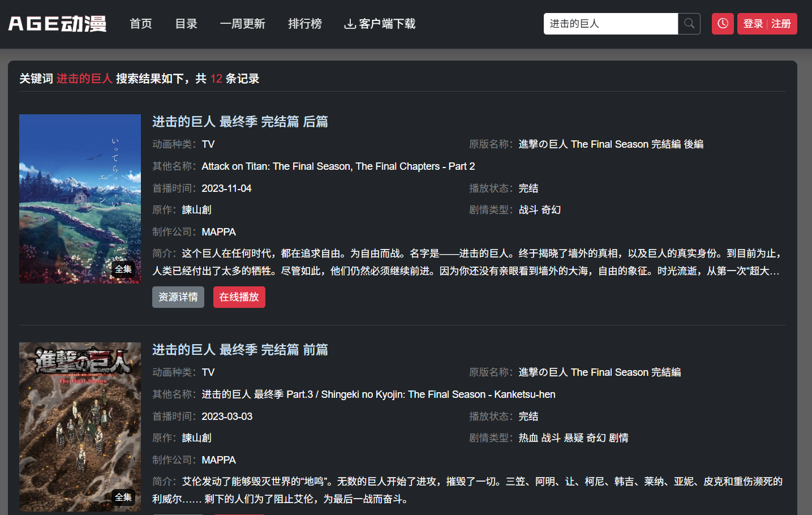Click 在线播放 button for 后篇

[239, 297]
